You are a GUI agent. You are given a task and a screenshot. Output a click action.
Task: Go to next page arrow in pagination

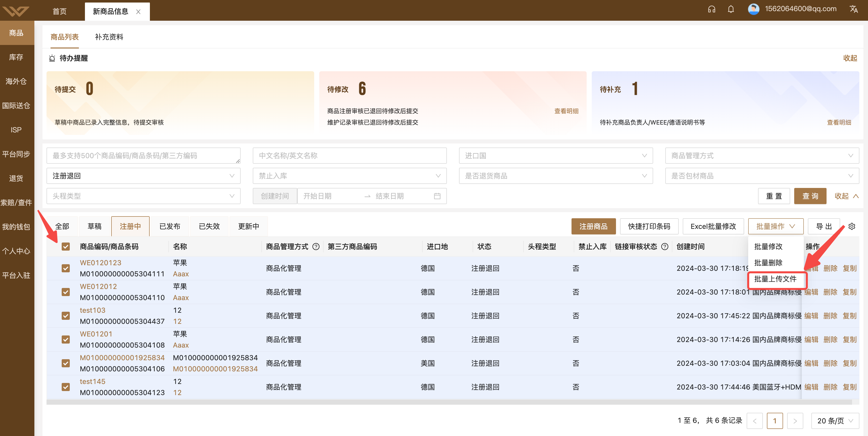click(795, 421)
